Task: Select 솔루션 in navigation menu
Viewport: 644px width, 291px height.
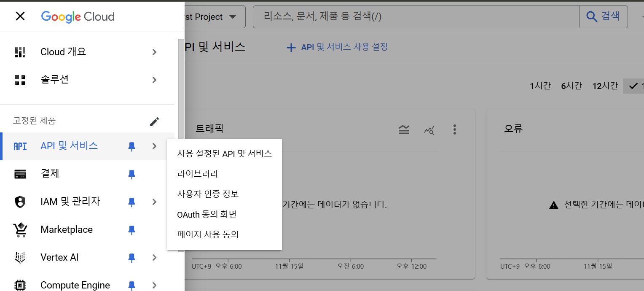Action: click(87, 80)
